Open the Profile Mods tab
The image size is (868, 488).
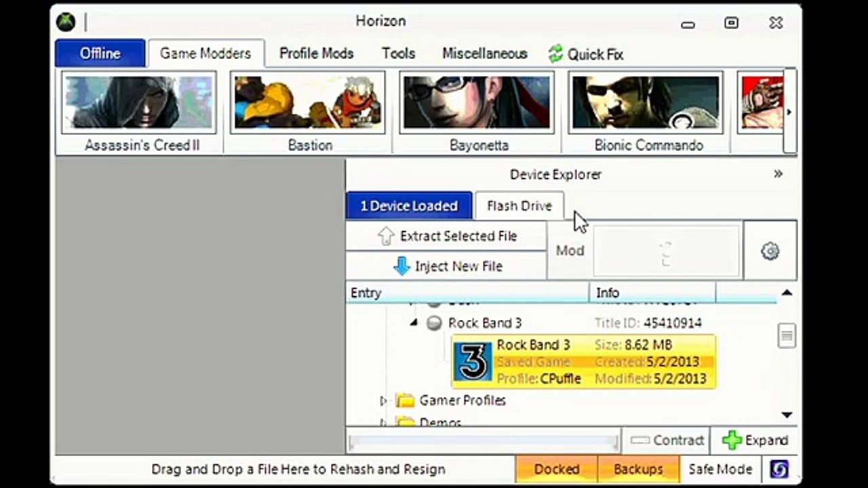pyautogui.click(x=316, y=54)
